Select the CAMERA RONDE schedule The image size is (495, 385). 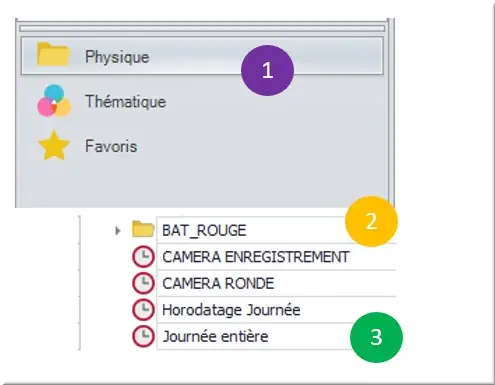click(276, 283)
